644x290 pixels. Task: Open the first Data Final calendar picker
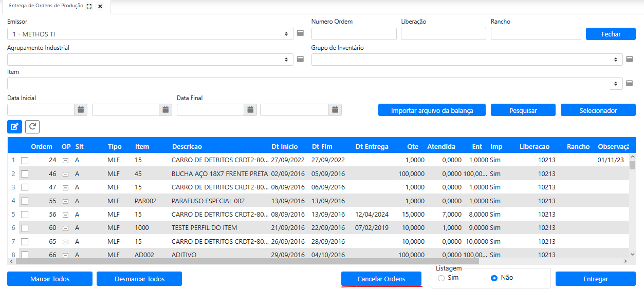(250, 110)
